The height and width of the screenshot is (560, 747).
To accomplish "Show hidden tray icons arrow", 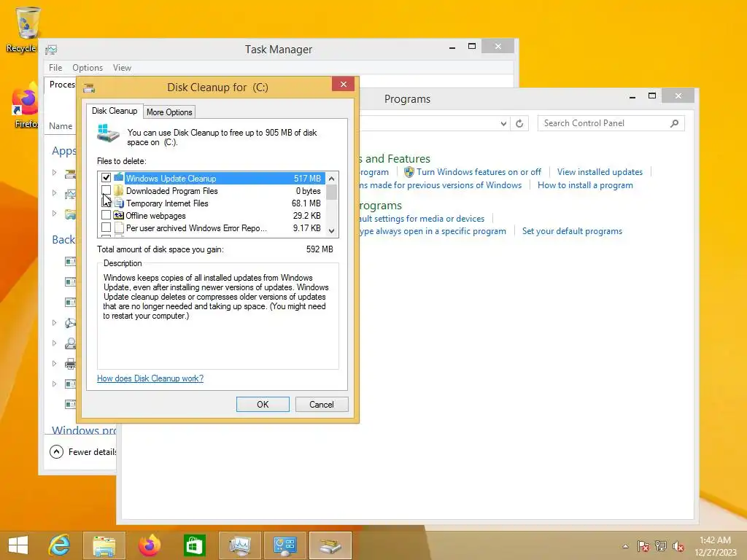I will pos(625,546).
